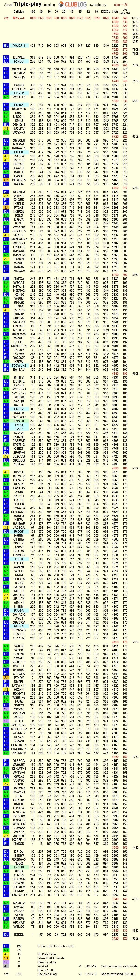Click callsign DL3MDJ
The height and width of the screenshot is (980, 140).
pos(19,192)
